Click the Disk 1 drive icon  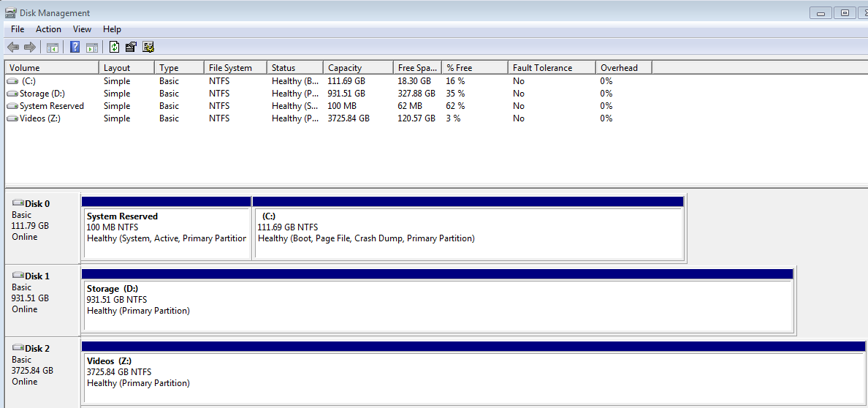[x=18, y=276]
